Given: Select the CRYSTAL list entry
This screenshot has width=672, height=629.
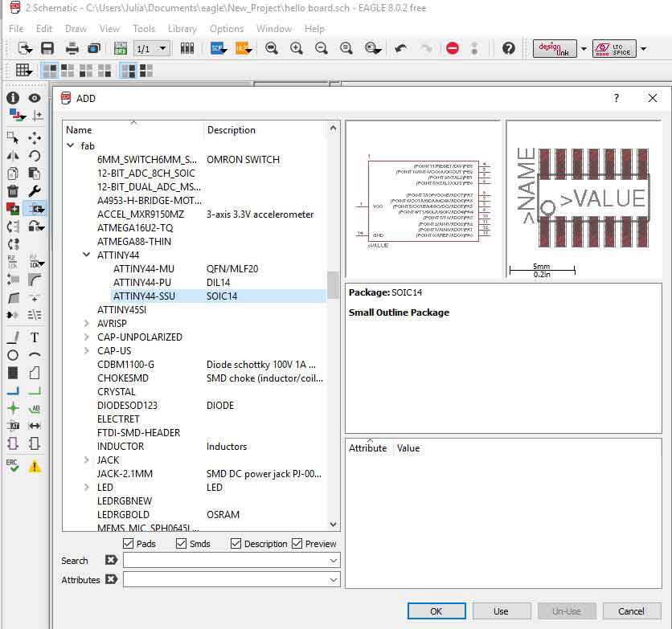Looking at the screenshot, I should point(116,392).
